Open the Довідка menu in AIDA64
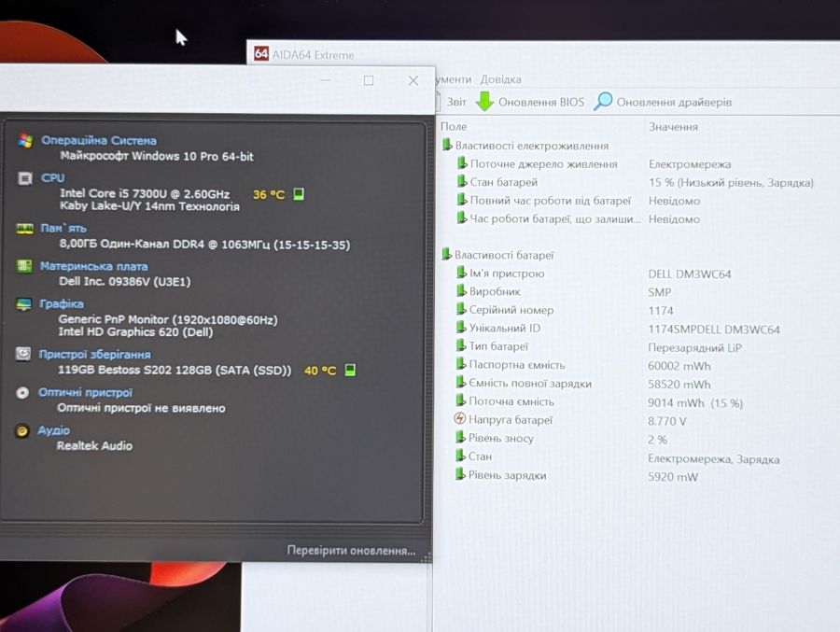Image resolution: width=840 pixels, height=632 pixels. tap(500, 79)
